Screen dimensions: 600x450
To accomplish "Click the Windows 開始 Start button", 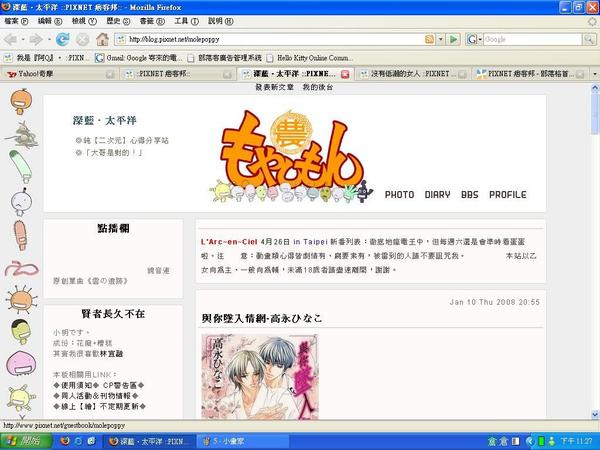I will (x=26, y=442).
